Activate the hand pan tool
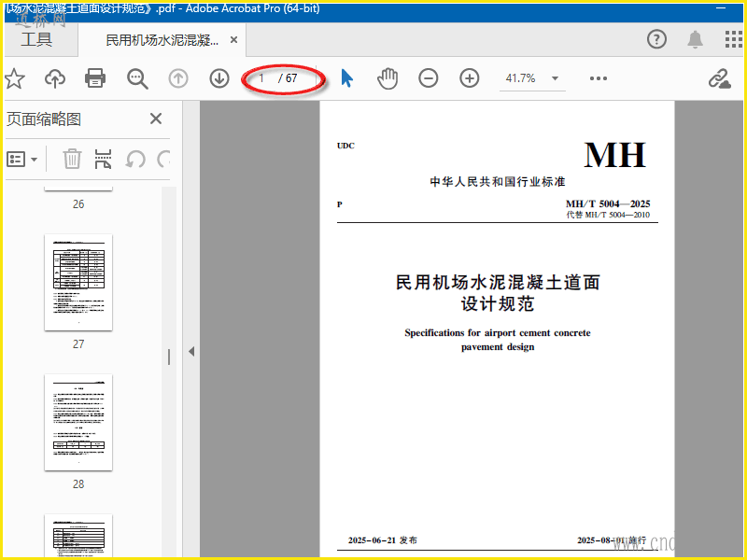This screenshot has height=560, width=747. coord(388,78)
